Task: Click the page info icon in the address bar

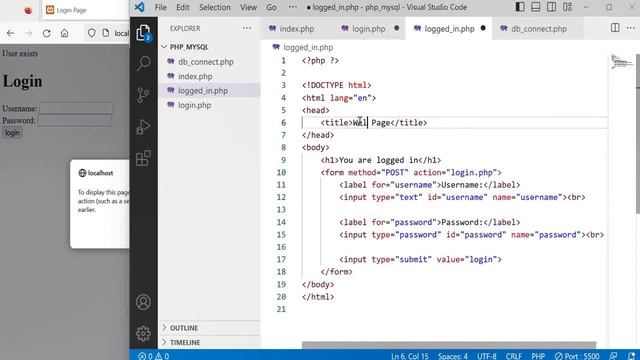Action: pos(106,33)
